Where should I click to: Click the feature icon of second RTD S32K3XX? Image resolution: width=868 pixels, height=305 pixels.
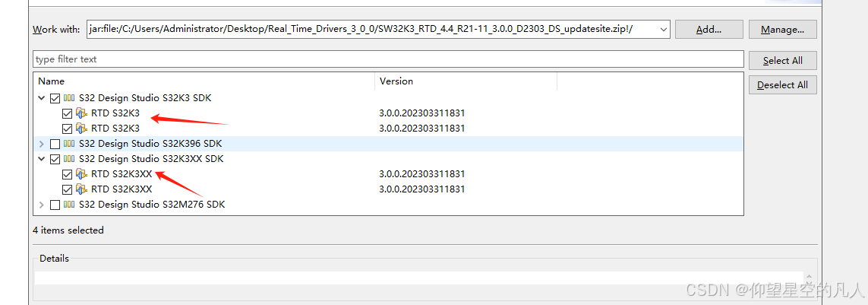[82, 189]
